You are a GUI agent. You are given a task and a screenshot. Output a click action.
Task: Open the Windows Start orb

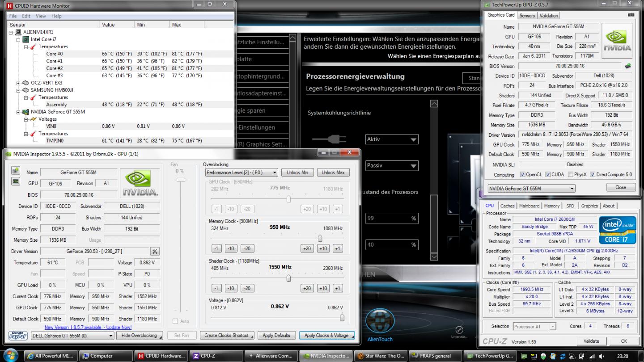tap(10, 356)
